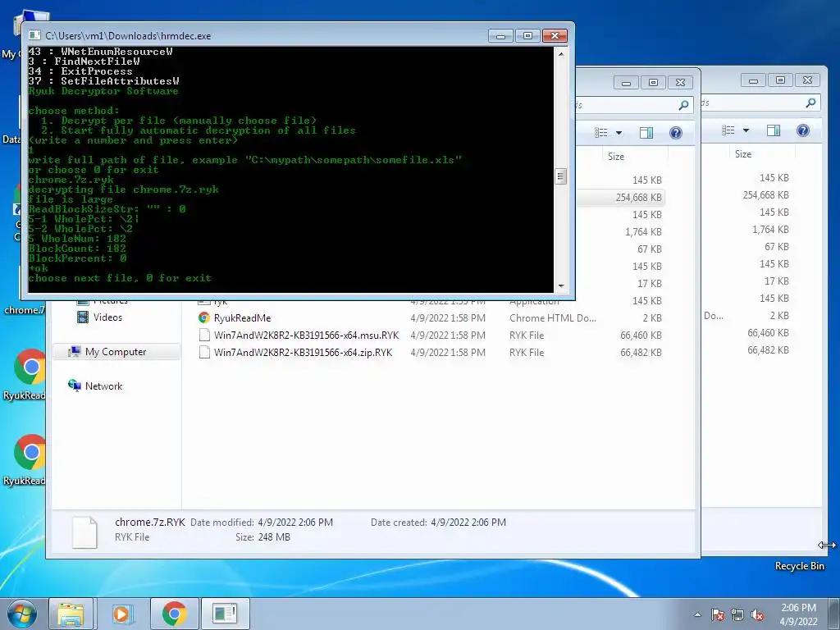Click RYK File type of msu.RYK row

527,335
